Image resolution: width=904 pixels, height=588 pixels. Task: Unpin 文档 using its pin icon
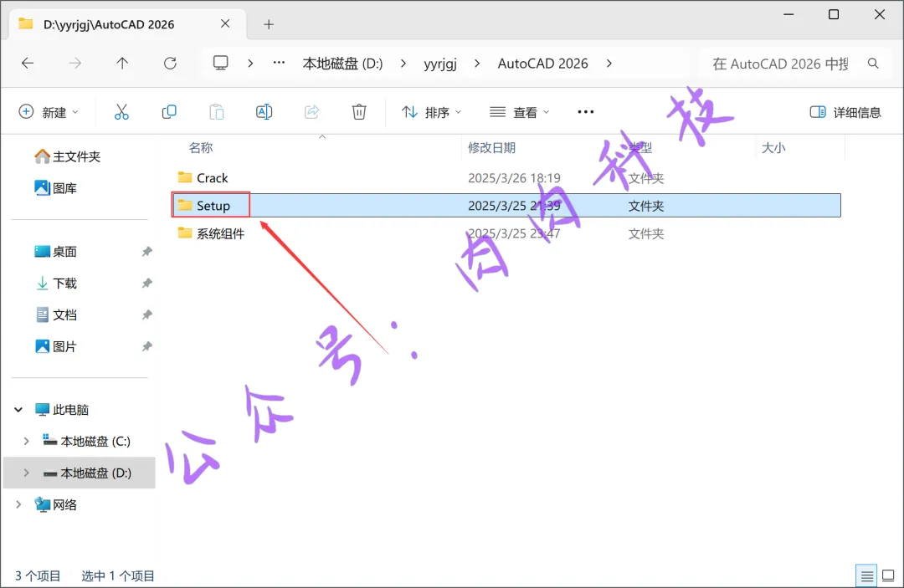tap(147, 315)
